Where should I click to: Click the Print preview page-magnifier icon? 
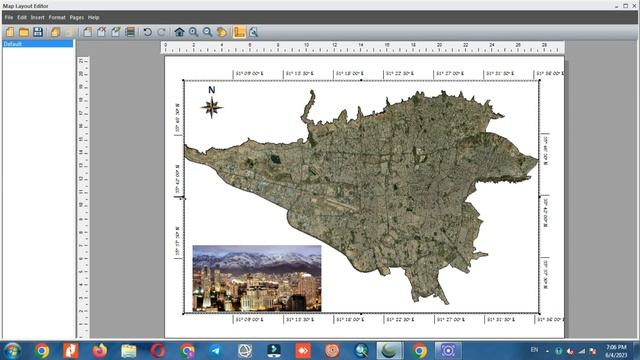(x=253, y=32)
